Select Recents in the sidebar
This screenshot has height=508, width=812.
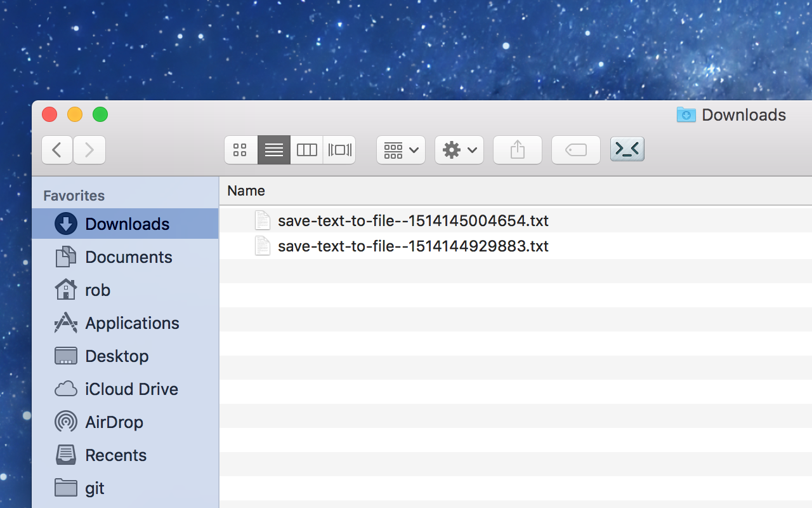[x=117, y=455]
